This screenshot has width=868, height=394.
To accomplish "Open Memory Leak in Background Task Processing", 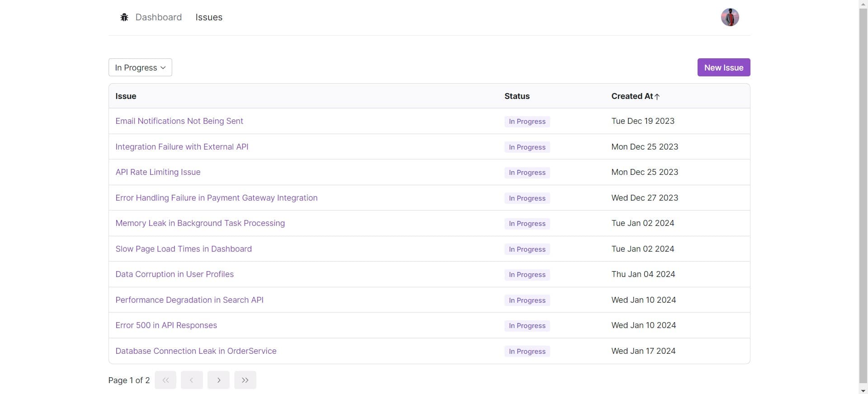I will coord(200,223).
